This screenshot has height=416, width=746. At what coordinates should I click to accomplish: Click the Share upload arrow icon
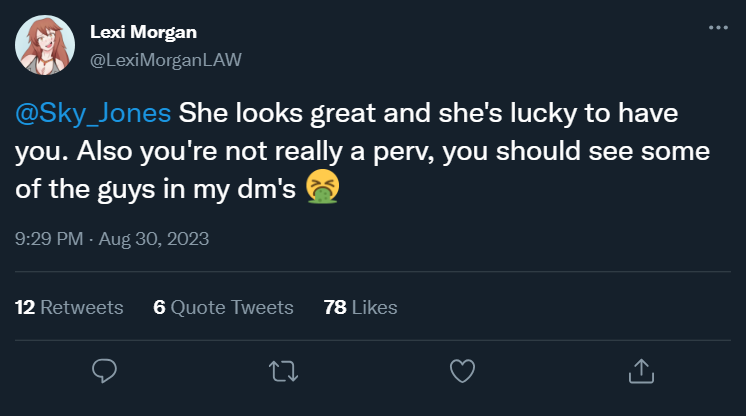click(640, 371)
